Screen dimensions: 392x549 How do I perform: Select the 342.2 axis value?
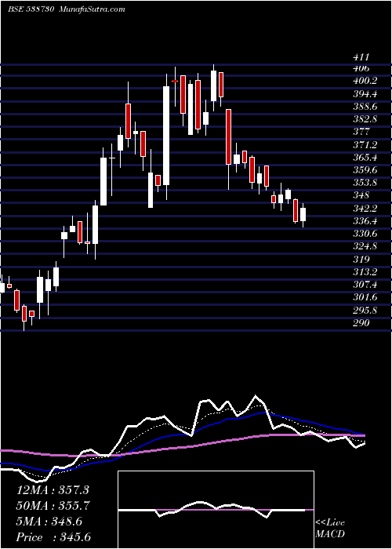(x=365, y=209)
